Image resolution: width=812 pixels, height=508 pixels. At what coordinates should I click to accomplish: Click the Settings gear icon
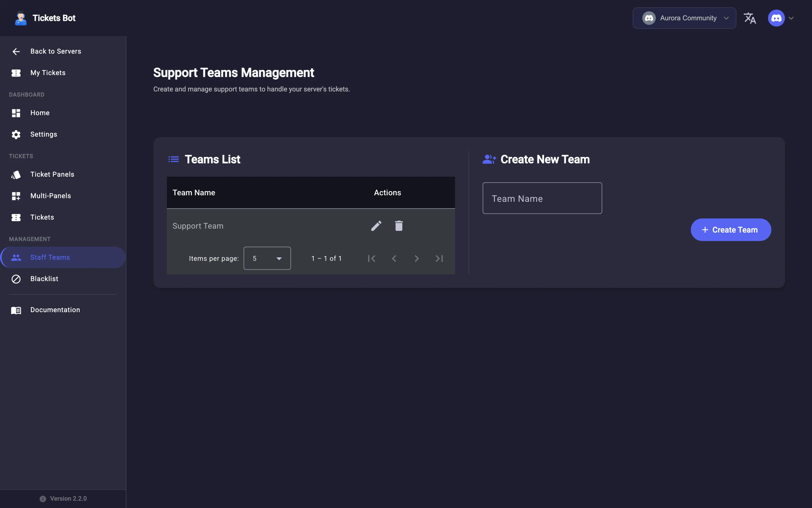click(x=16, y=134)
